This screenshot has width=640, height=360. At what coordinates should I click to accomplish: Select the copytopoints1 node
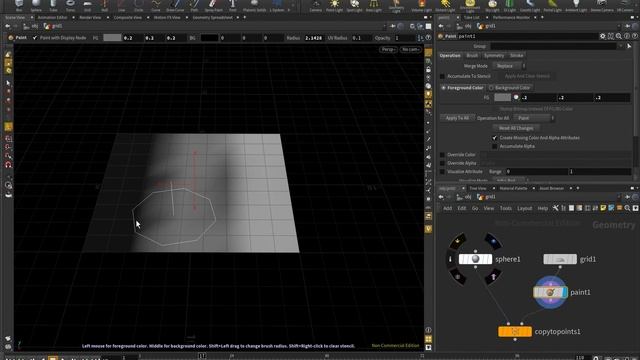click(515, 331)
